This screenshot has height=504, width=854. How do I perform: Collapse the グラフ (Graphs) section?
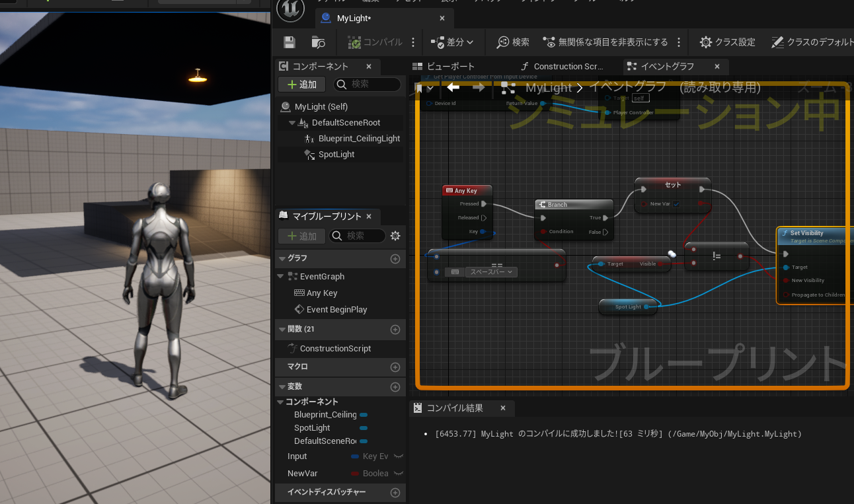282,258
